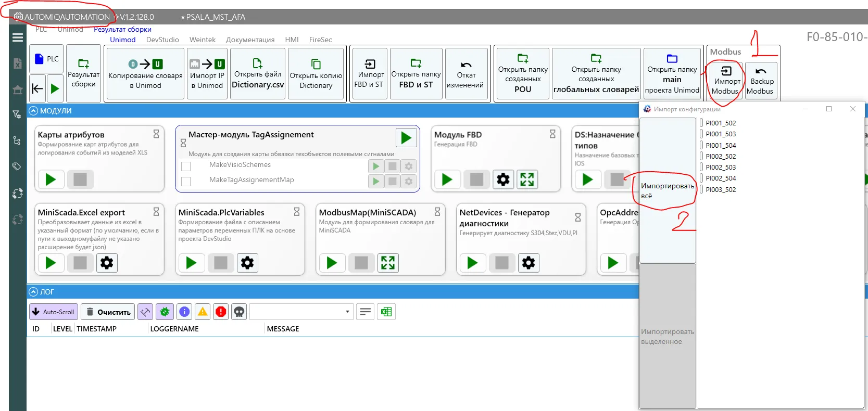
Task: Open MiniScada.Excel export settings gear
Action: point(107,263)
